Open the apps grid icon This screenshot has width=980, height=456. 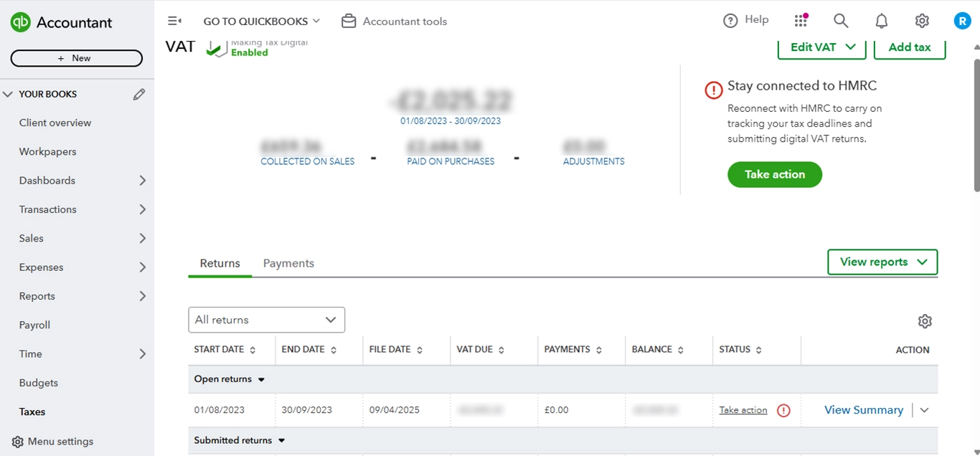click(x=801, y=21)
